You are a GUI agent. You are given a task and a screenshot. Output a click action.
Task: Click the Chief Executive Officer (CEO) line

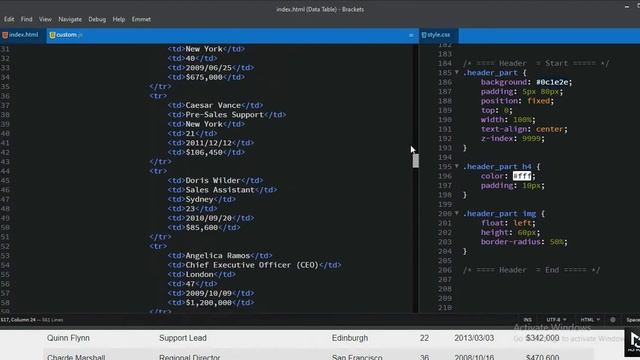click(x=254, y=265)
